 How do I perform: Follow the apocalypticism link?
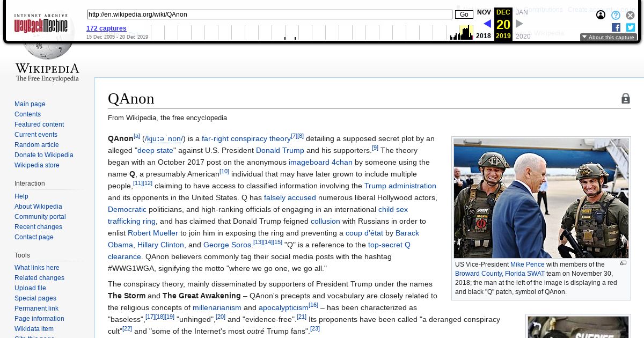[283, 307]
